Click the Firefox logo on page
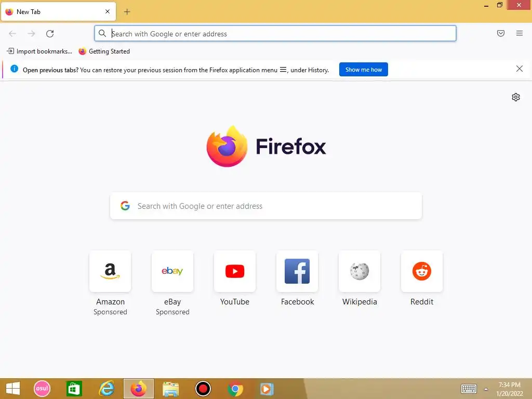 pos(266,147)
